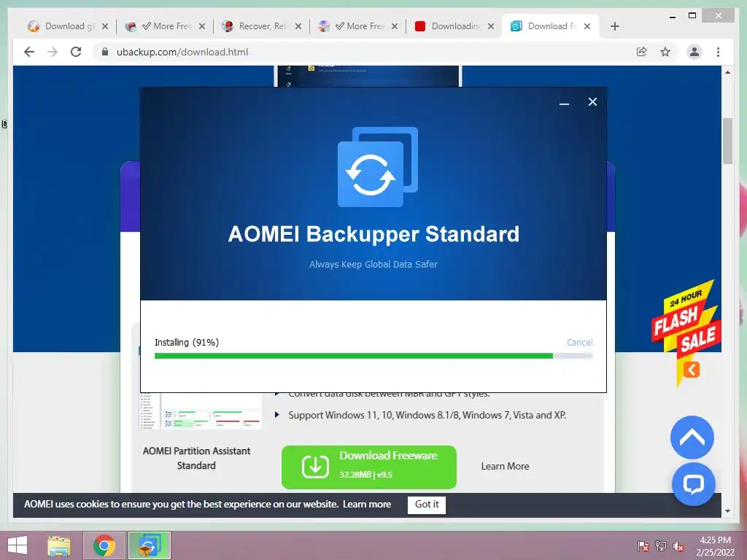Accept cookies with Got it
The height and width of the screenshot is (560, 747).
pyautogui.click(x=426, y=505)
